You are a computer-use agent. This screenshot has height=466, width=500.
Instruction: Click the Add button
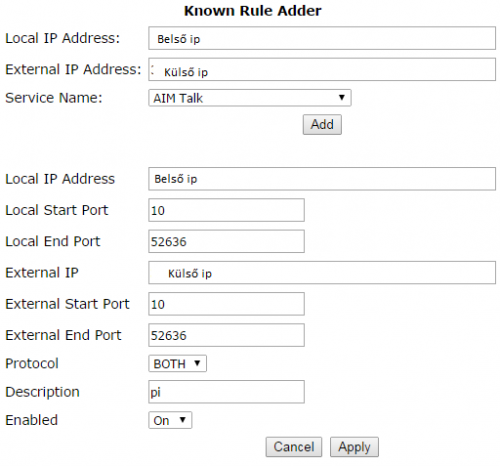322,124
